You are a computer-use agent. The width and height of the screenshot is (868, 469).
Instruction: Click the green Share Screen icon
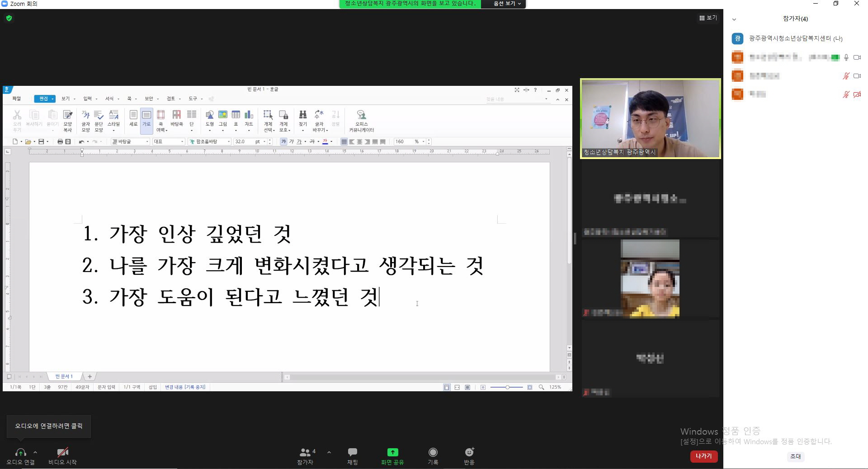(392, 452)
